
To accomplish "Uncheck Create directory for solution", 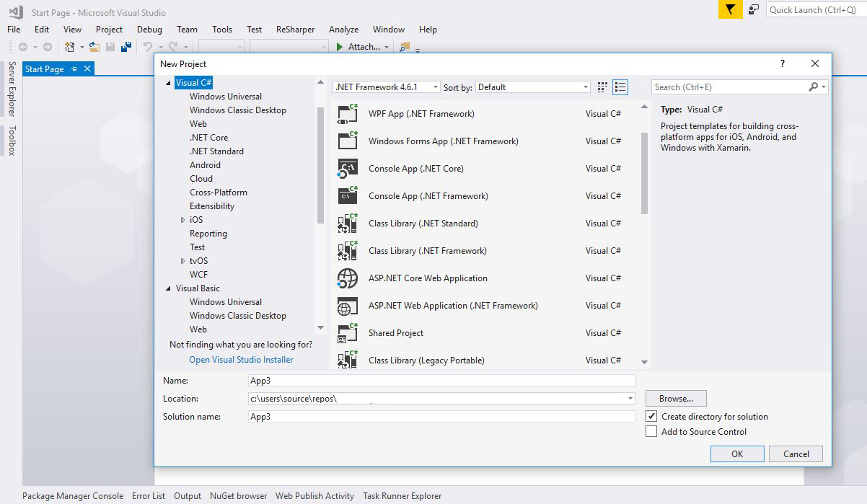I will click(x=651, y=416).
